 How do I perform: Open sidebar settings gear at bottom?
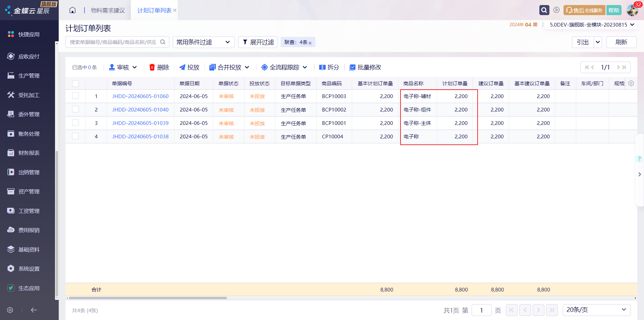point(10,310)
